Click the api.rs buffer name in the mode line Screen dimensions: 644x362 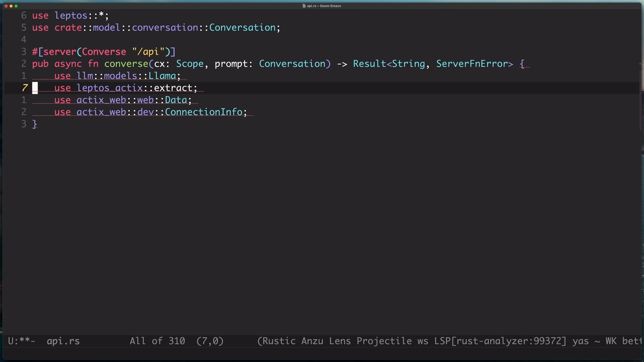tap(63, 341)
